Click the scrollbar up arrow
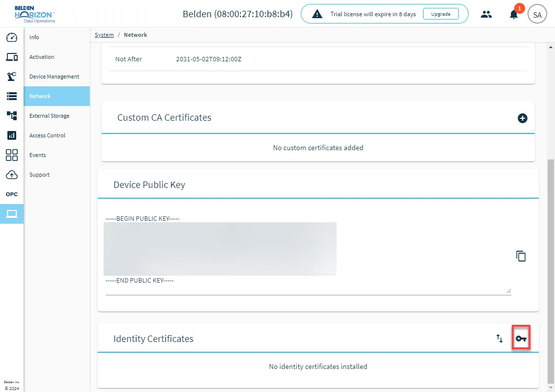This screenshot has height=392, width=555. point(551,47)
